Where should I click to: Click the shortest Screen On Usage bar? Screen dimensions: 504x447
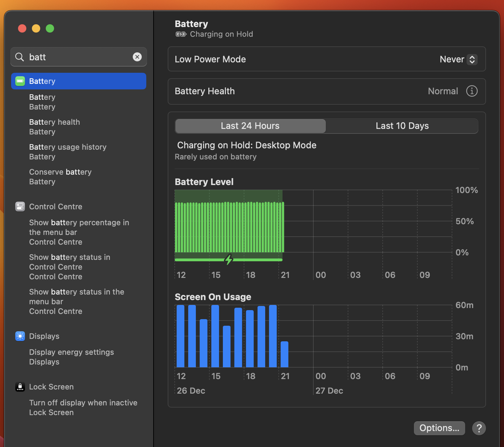(x=284, y=354)
